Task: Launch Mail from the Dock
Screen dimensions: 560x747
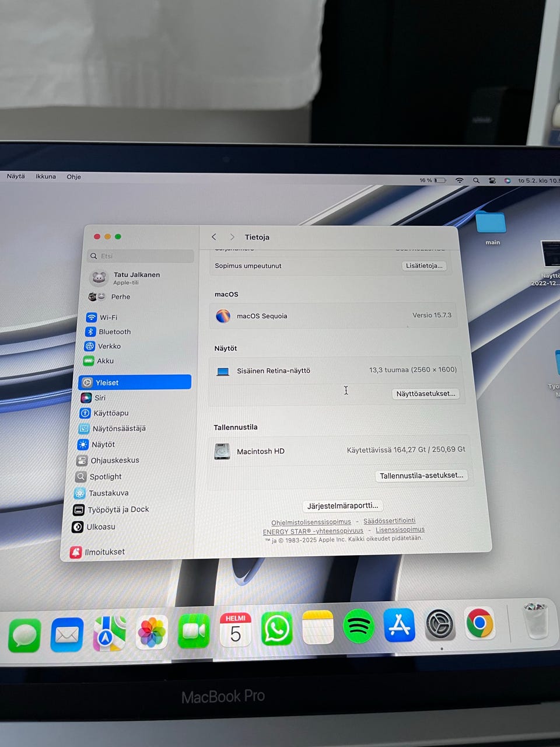Action: pyautogui.click(x=67, y=634)
